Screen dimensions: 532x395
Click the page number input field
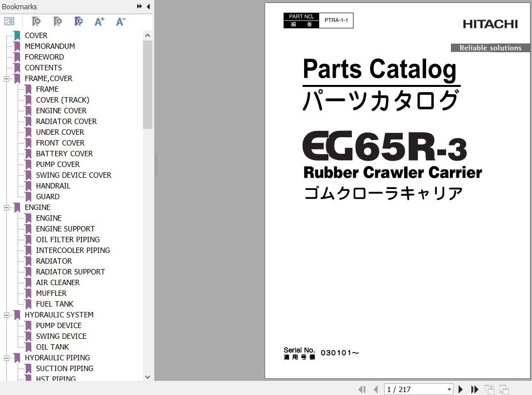click(x=415, y=389)
